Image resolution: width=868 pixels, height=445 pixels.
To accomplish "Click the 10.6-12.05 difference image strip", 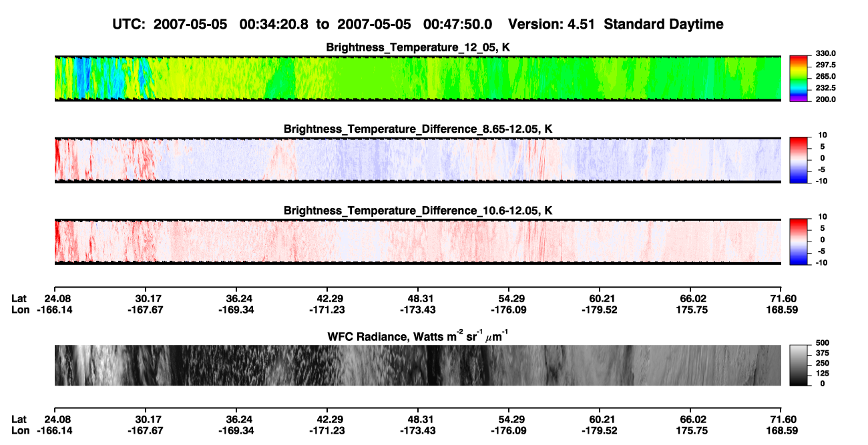I will tap(418, 242).
